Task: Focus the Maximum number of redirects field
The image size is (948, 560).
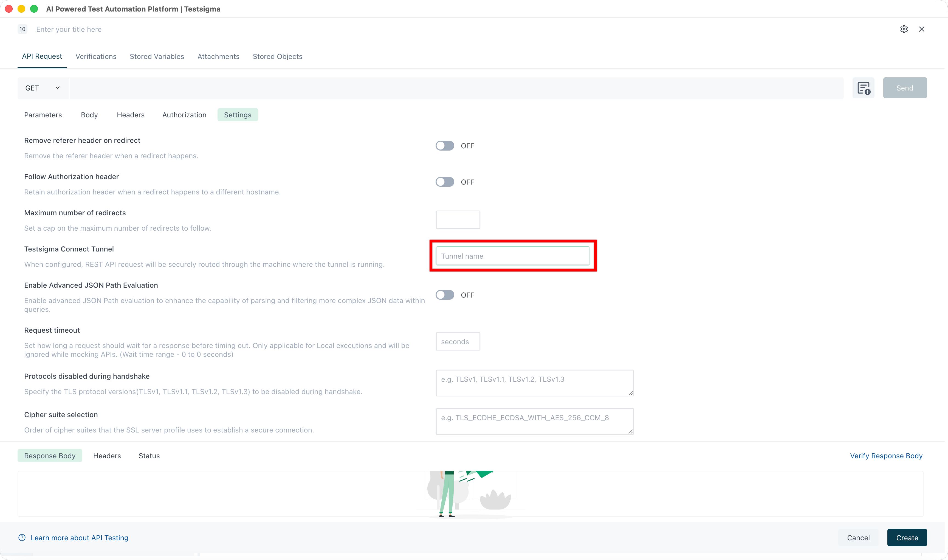Action: [x=458, y=220]
